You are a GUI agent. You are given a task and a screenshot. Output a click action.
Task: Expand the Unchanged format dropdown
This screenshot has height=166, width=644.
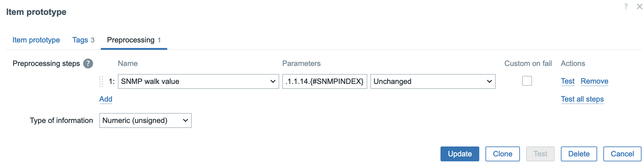tap(433, 81)
